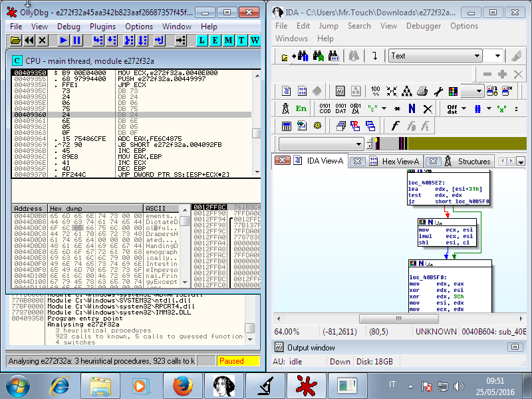Open OllyDbg Plugins menu

click(102, 27)
